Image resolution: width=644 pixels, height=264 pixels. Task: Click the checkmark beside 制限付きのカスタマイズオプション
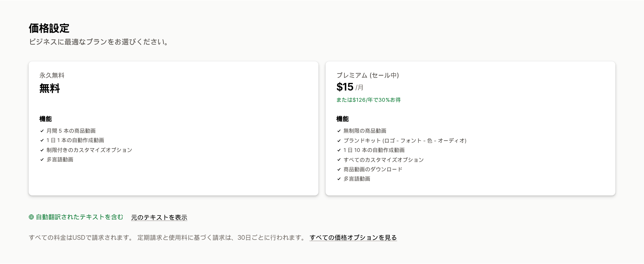42,150
